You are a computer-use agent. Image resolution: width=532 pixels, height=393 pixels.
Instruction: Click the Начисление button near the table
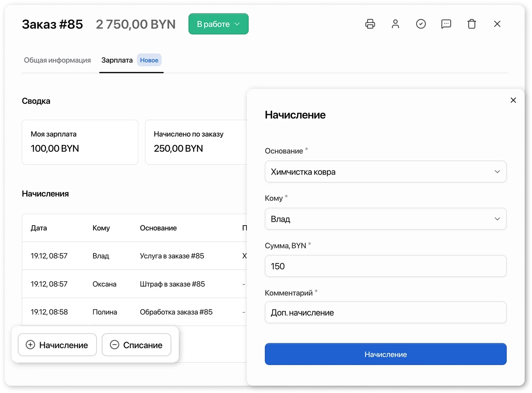57,345
